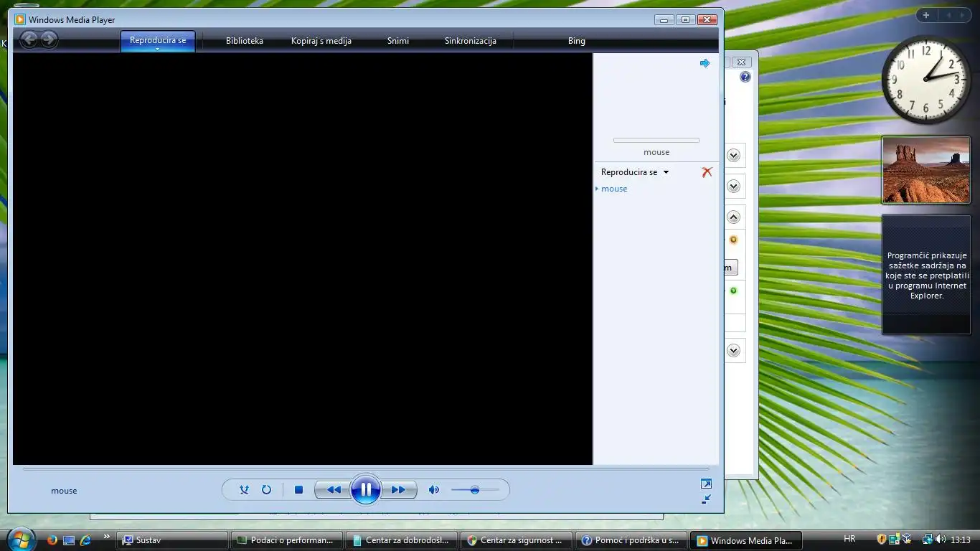
Task: Stop the playing media
Action: 298,490
